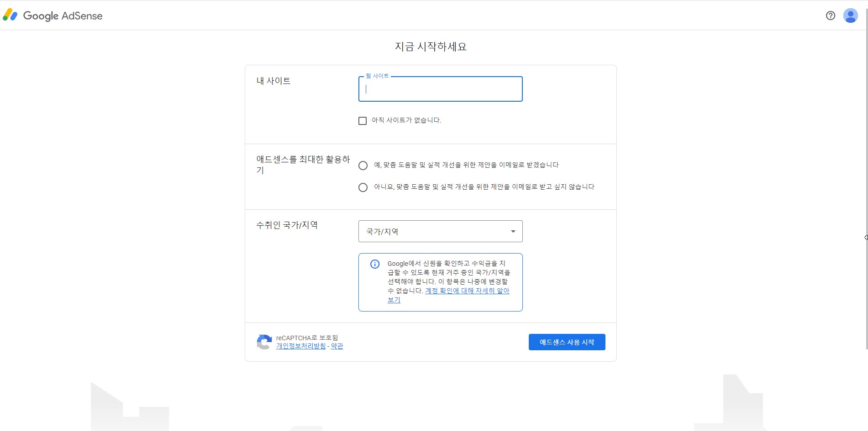Click the 내 사이트 label

point(274,81)
